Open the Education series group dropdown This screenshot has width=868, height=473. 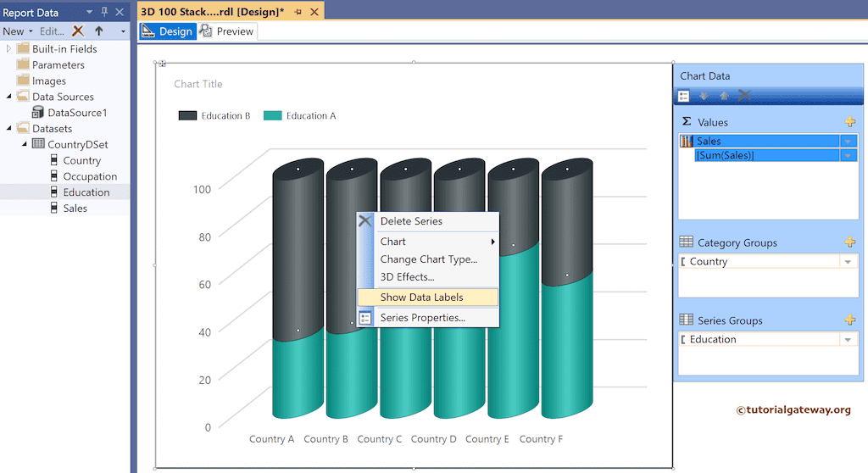848,340
